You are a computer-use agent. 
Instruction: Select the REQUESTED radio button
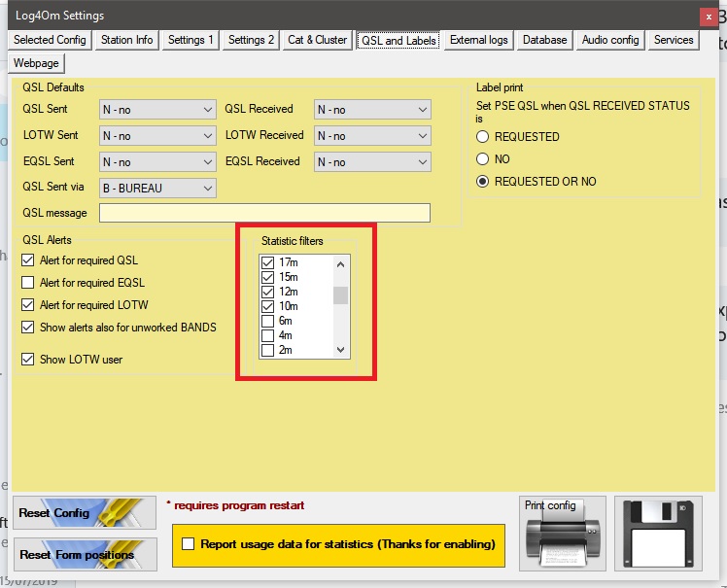coord(483,137)
